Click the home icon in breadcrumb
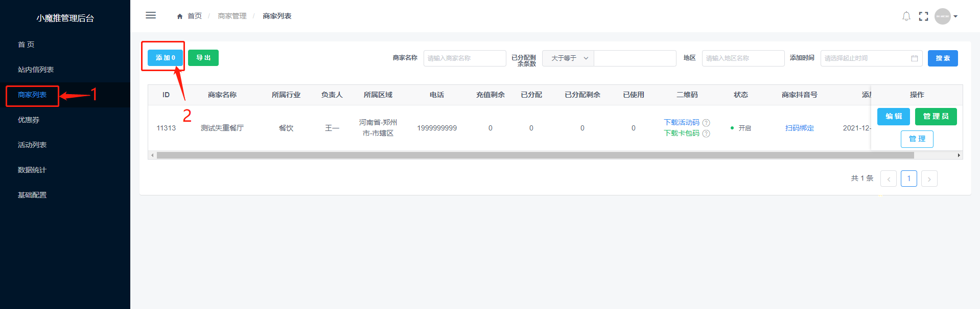980x309 pixels. (x=180, y=16)
